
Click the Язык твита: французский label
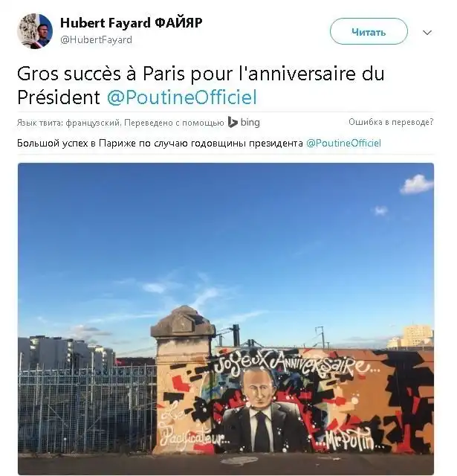69,123
